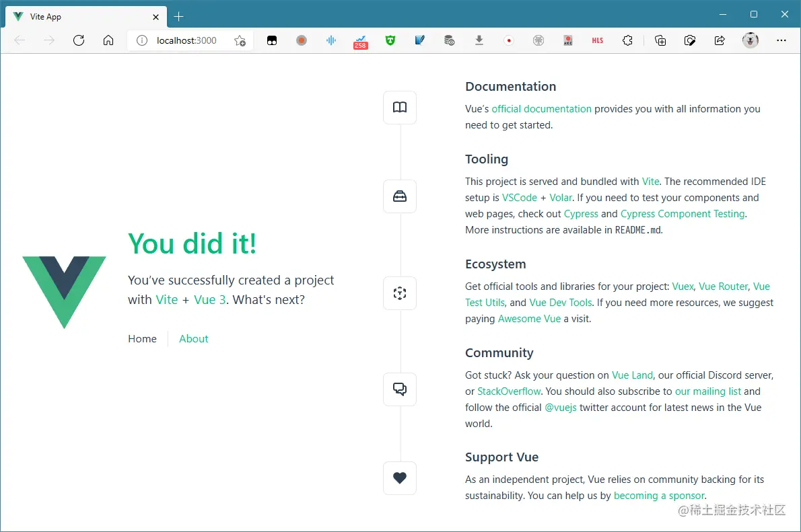
Task: Open the Vite link in Tooling
Action: point(650,181)
